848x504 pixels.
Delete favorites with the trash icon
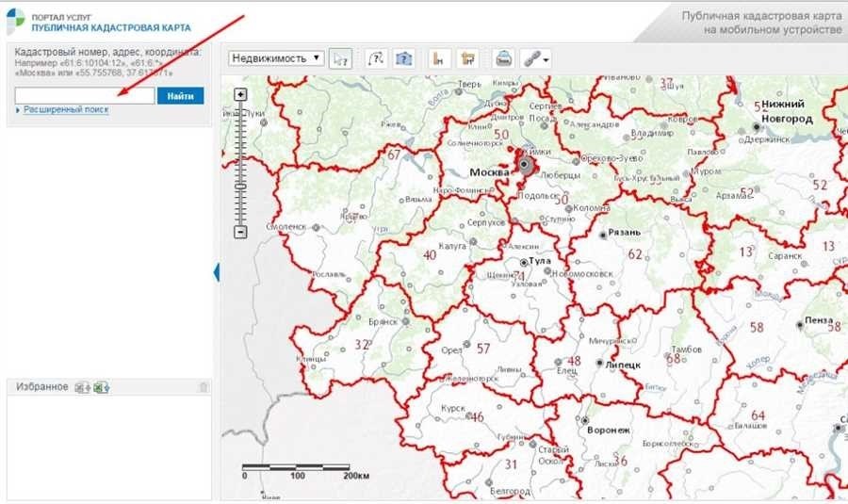(x=204, y=387)
